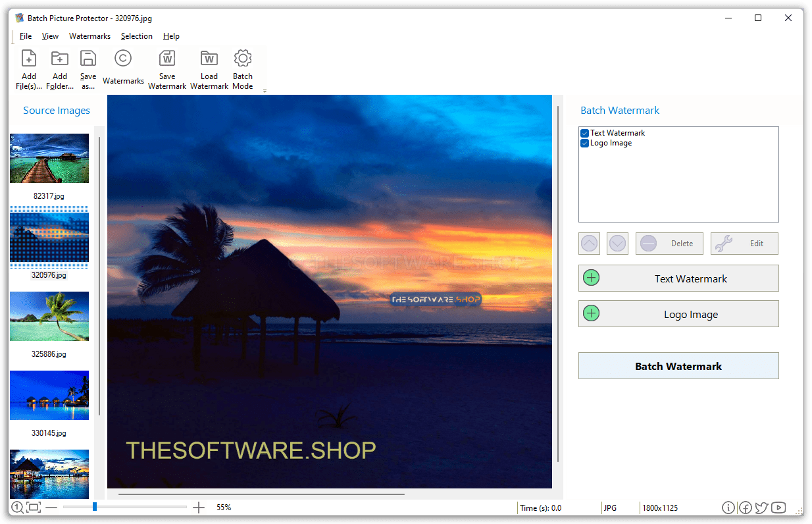Uncheck the Text Watermark checkbox
The image size is (812, 524).
click(584, 133)
